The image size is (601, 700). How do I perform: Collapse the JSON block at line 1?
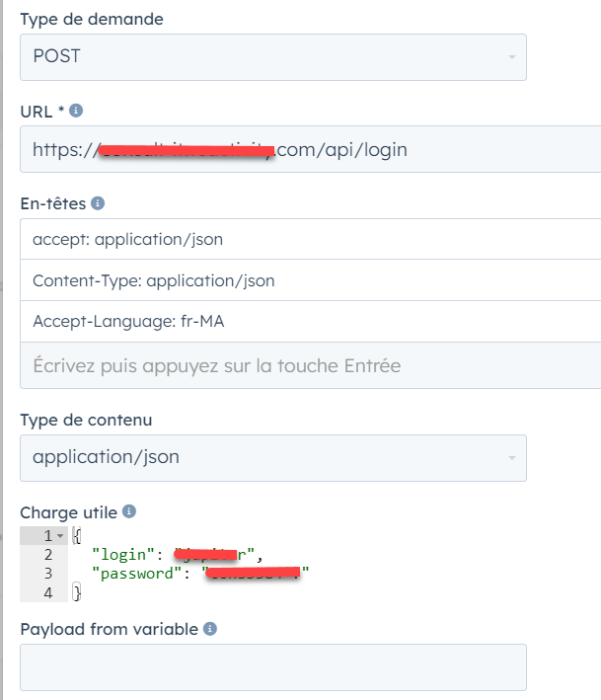coord(60,536)
